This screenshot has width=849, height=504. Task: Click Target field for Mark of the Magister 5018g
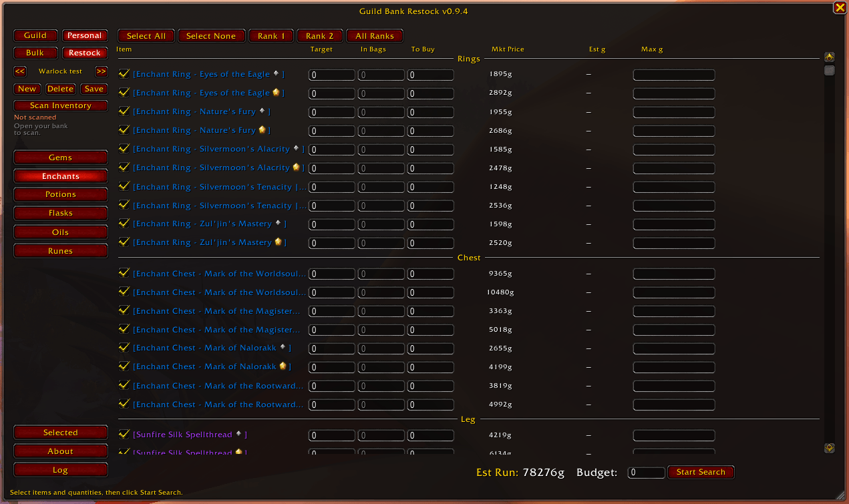pos(331,330)
